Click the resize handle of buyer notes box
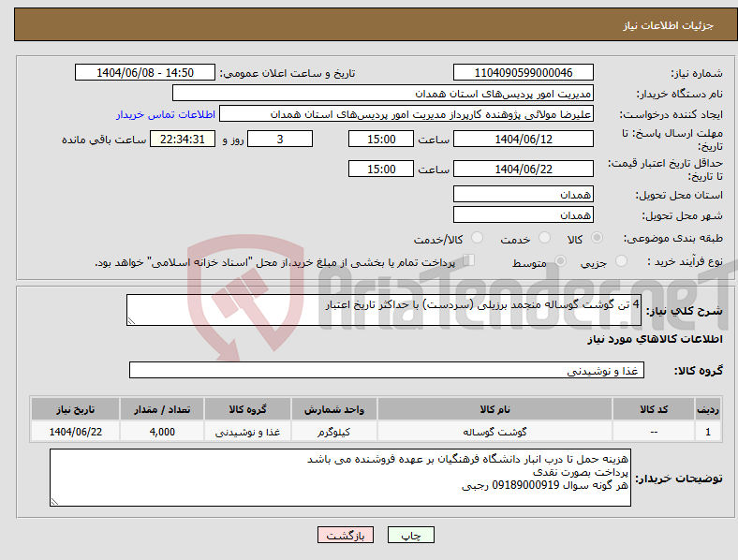The image size is (738, 560). point(54,502)
